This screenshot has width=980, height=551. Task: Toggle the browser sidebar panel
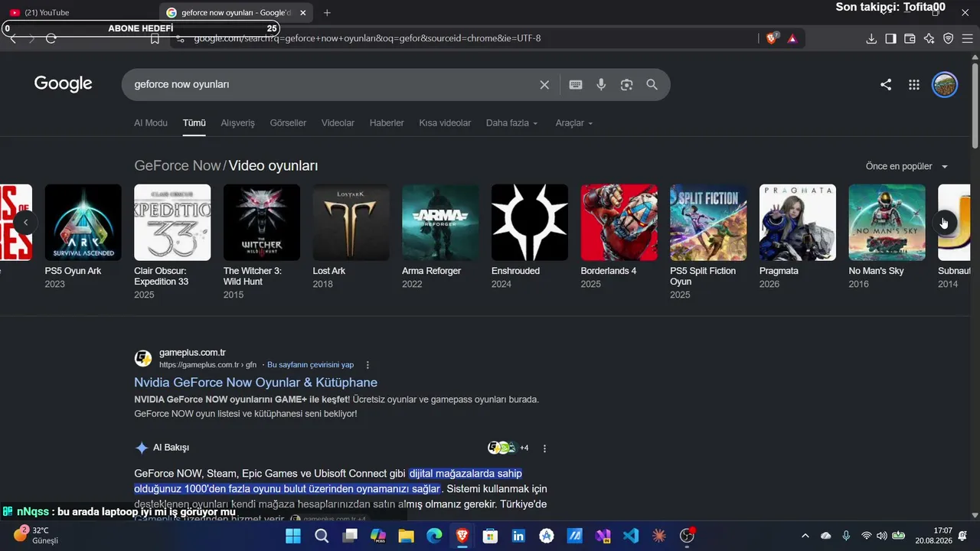[890, 38]
